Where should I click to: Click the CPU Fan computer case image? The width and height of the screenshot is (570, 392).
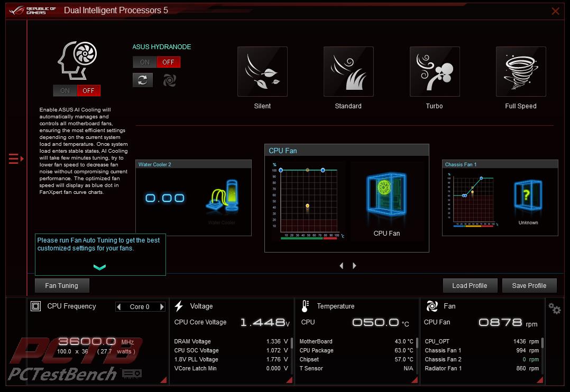(386, 194)
